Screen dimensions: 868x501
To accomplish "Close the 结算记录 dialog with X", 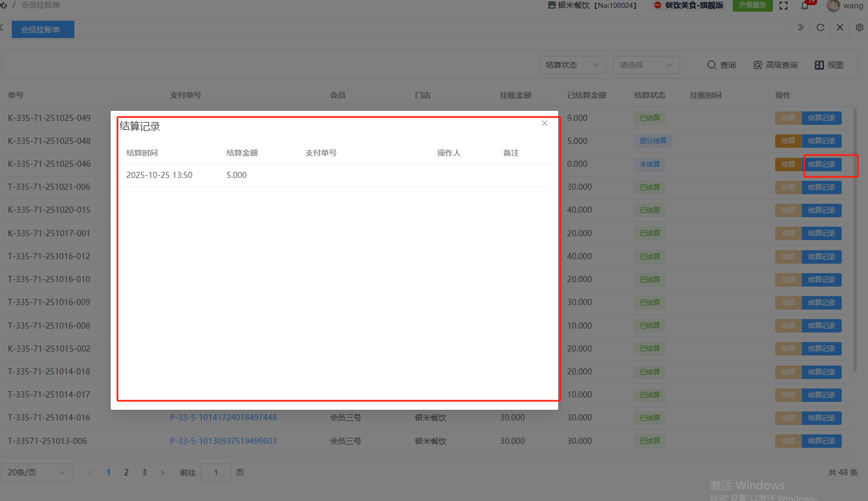I will [544, 123].
